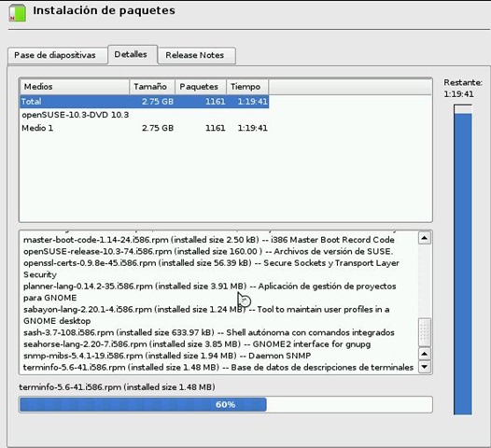
Task: Click the Tiempo column header
Action: [x=247, y=87]
